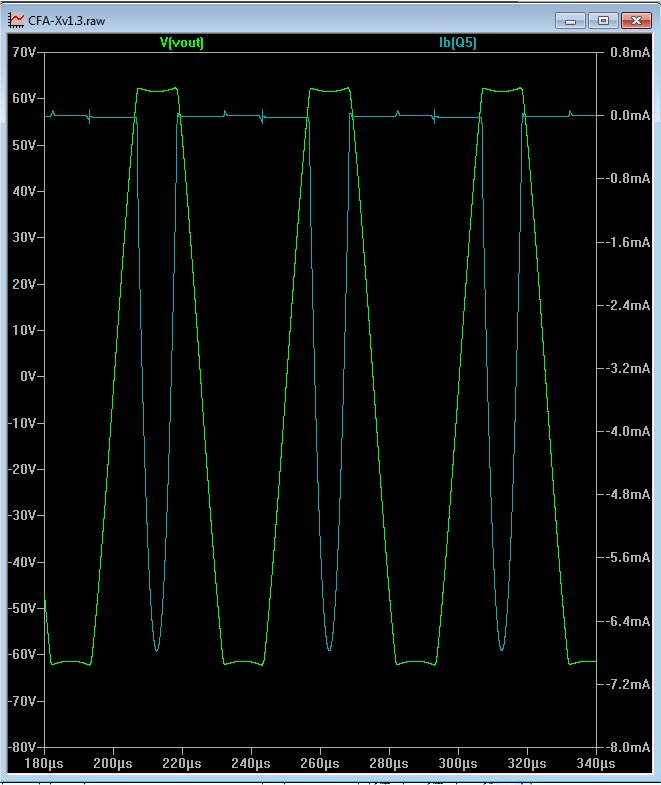Click the 0.0mA right axis label

click(x=630, y=115)
